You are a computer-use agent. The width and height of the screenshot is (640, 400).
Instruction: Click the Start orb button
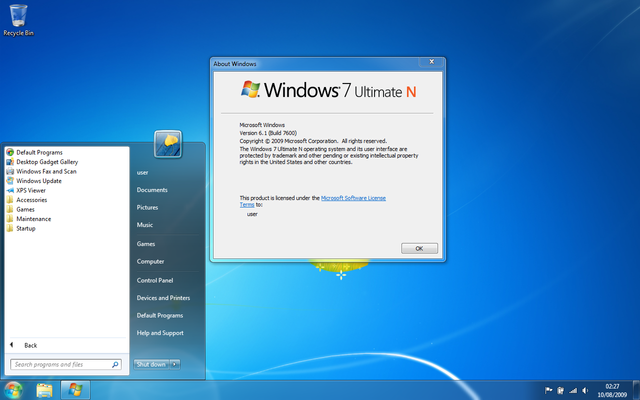pos(13,391)
